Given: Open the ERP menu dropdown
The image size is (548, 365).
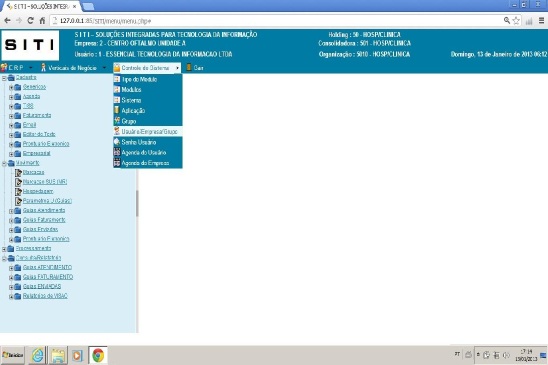Looking at the screenshot, I should tap(16, 68).
